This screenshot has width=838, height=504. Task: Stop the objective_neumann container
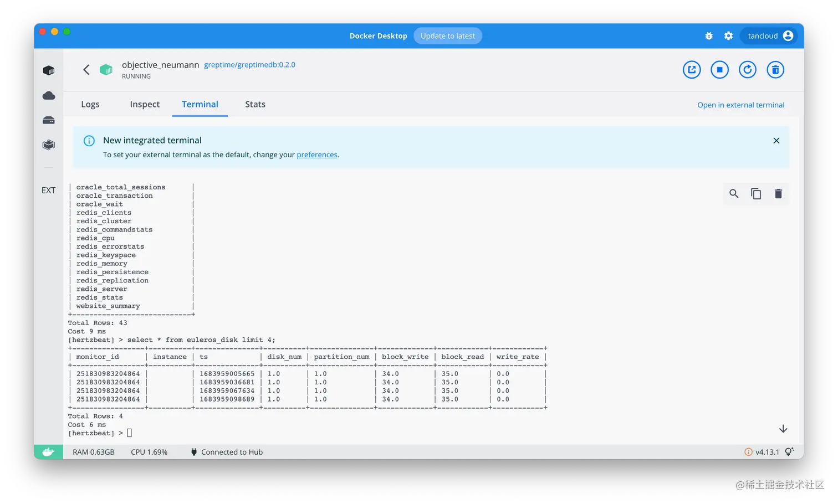pyautogui.click(x=719, y=70)
